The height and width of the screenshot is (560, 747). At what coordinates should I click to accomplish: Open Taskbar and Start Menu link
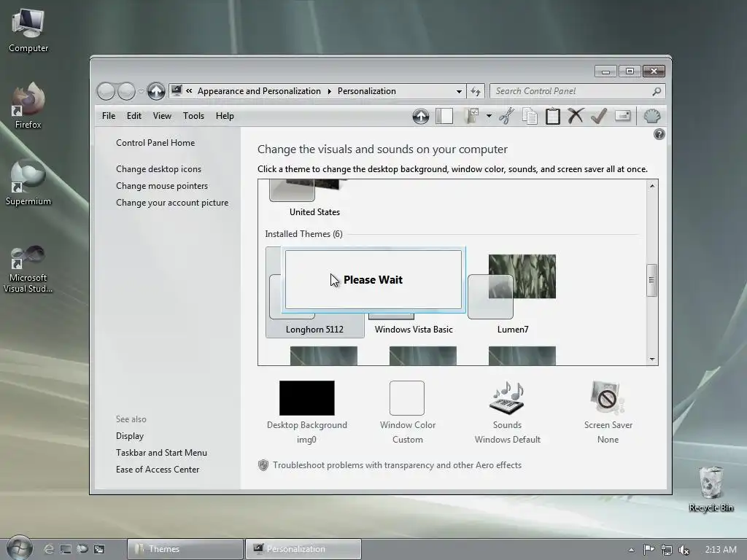(x=161, y=452)
